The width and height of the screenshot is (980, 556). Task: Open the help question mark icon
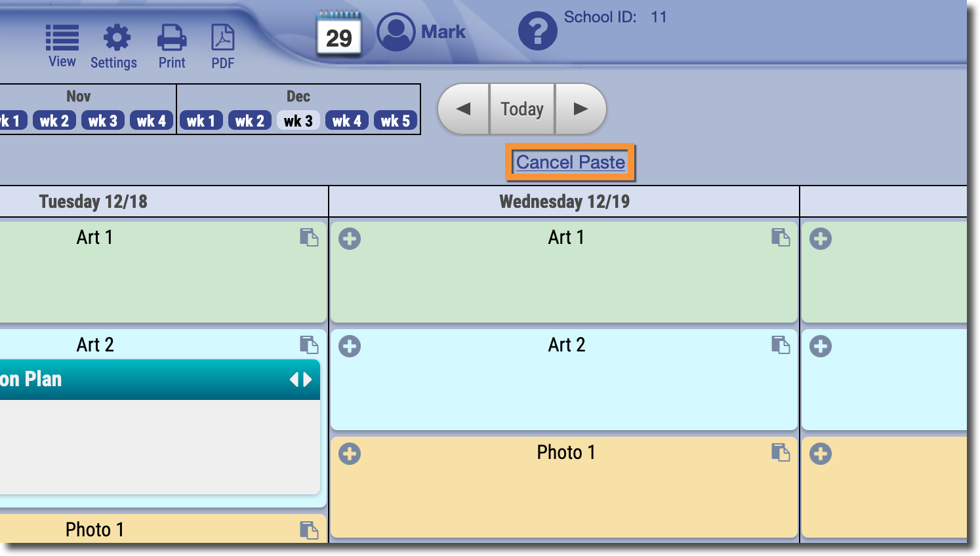(537, 31)
